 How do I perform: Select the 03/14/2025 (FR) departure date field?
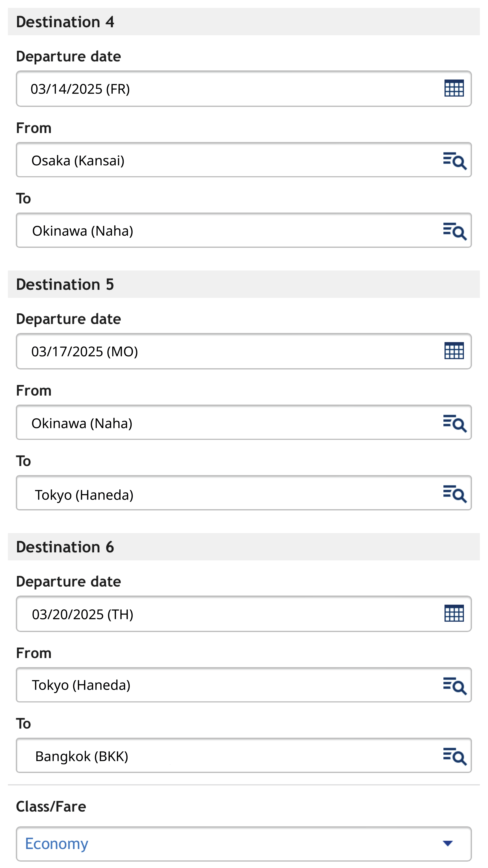click(x=219, y=89)
